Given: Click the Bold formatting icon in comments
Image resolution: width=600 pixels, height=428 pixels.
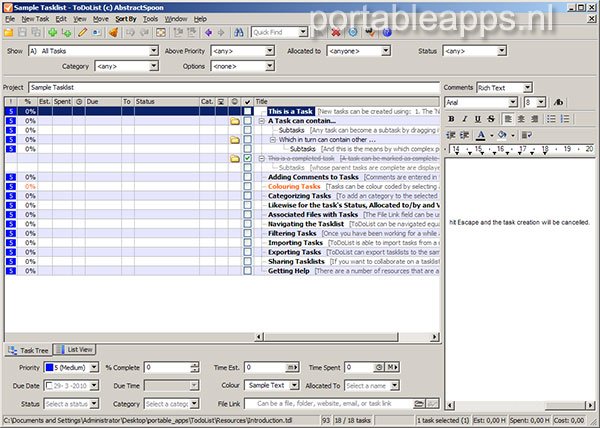Looking at the screenshot, I should (452, 119).
